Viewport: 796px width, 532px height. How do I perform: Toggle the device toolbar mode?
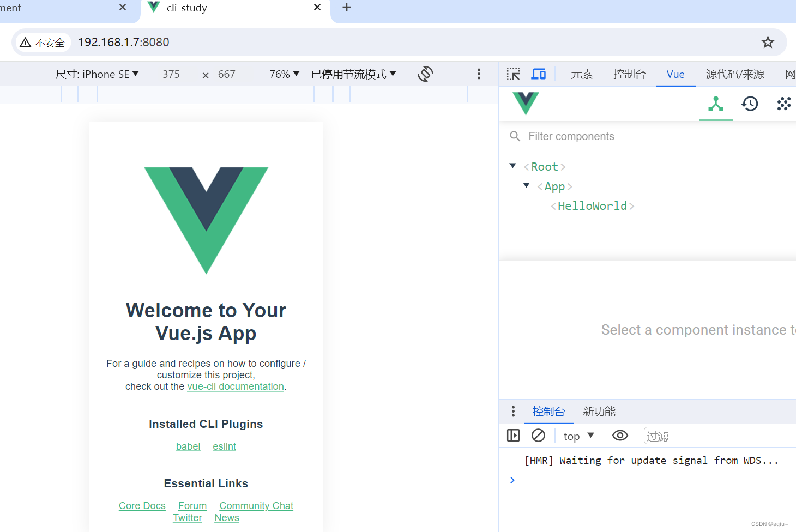click(x=539, y=74)
